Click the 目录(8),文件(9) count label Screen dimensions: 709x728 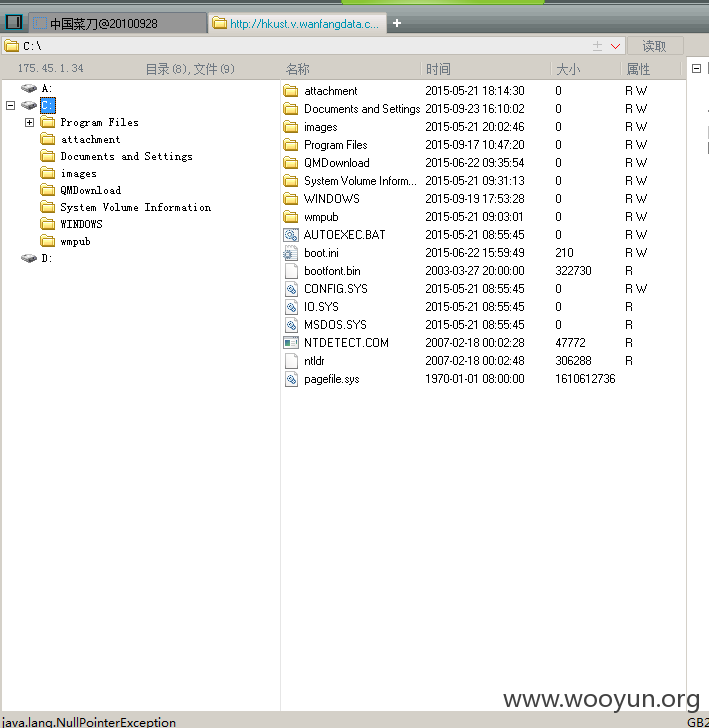tap(190, 69)
